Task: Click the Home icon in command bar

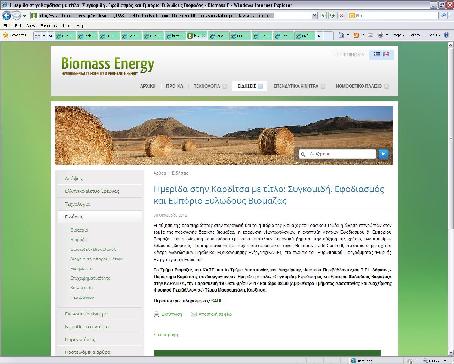Action: pos(341,35)
